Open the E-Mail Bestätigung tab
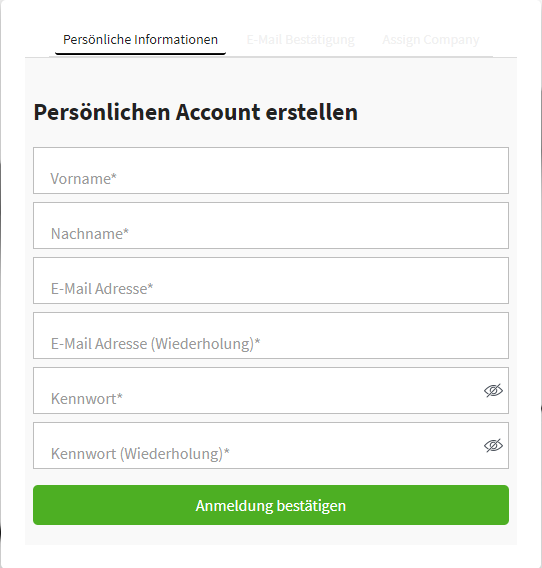The image size is (542, 568). click(x=300, y=39)
